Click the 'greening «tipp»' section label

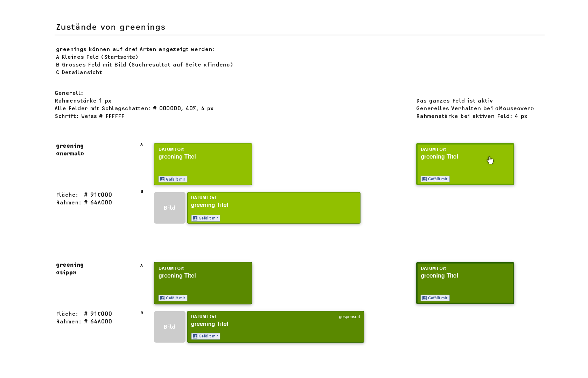point(70,268)
